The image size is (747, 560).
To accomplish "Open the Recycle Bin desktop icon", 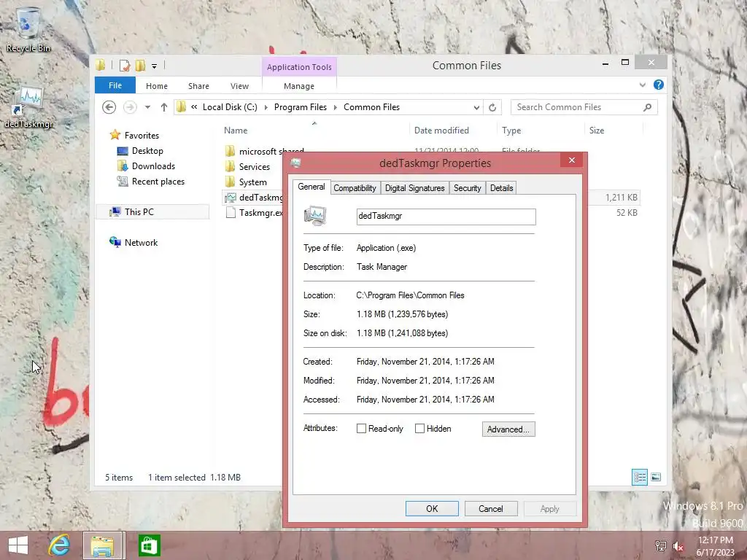I will click(x=28, y=29).
